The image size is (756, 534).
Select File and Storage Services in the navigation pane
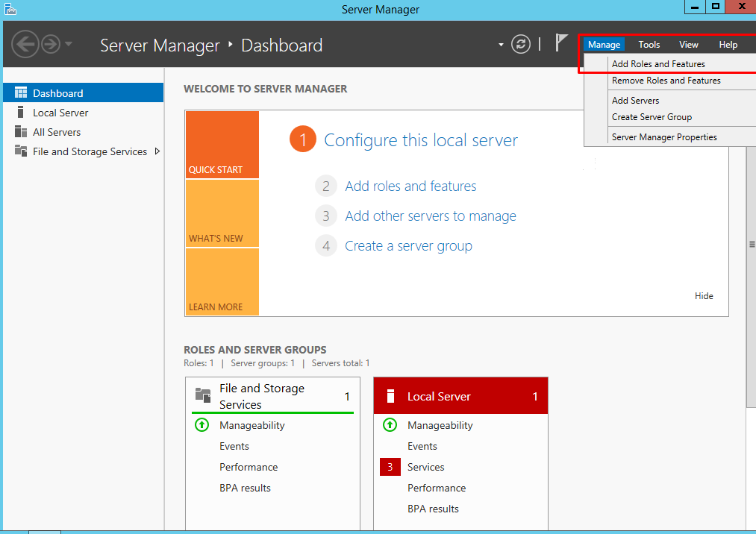click(x=84, y=151)
